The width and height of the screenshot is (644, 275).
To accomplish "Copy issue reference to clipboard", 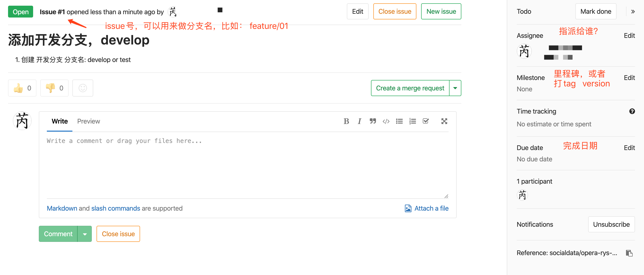I will click(629, 253).
